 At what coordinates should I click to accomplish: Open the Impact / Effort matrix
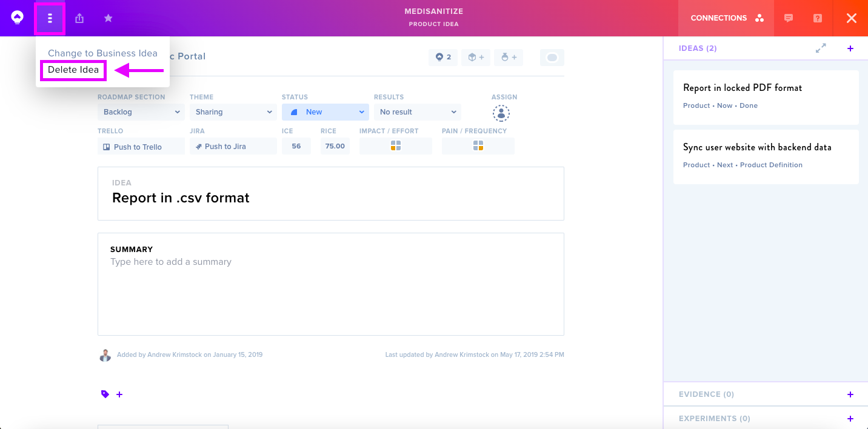[x=396, y=145]
